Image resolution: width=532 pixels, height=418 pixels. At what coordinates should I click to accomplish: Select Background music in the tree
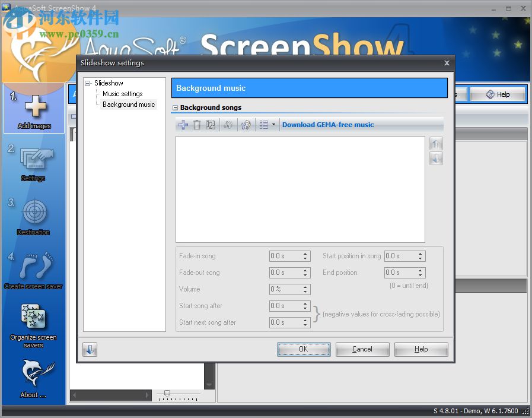tap(130, 104)
